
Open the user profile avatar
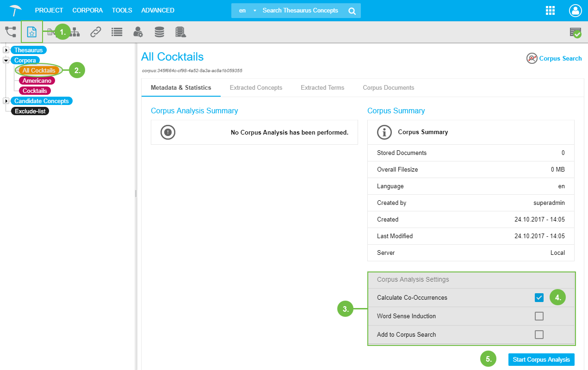(x=575, y=11)
